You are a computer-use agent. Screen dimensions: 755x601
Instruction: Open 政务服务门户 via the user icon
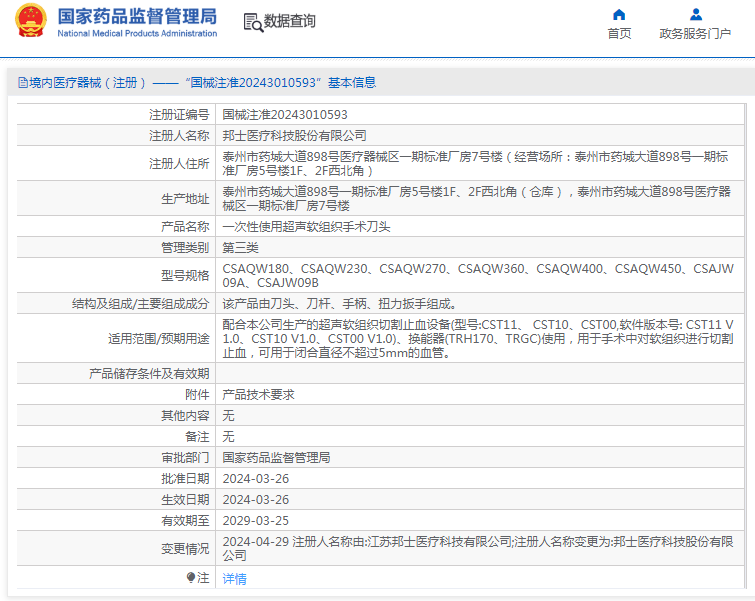[695, 14]
